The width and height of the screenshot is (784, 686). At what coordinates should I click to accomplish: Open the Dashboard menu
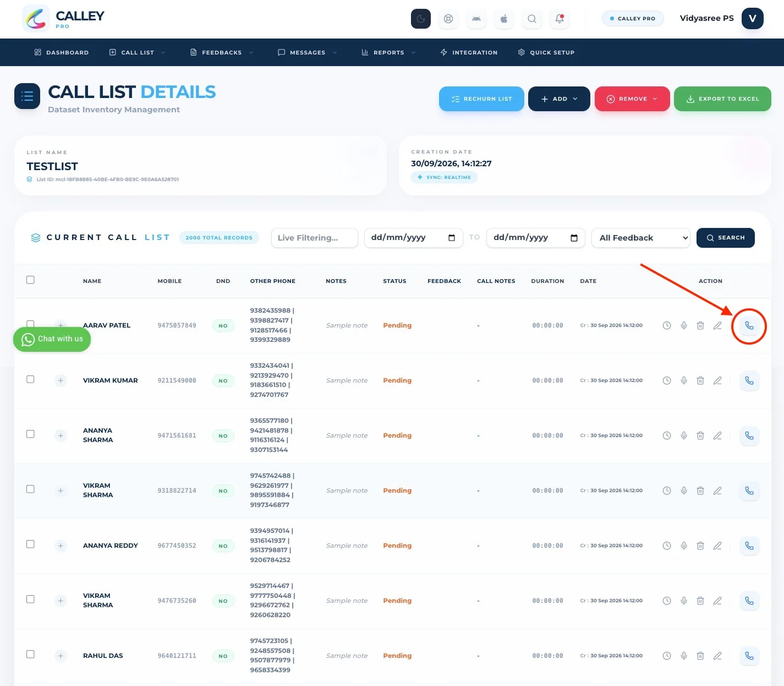62,52
